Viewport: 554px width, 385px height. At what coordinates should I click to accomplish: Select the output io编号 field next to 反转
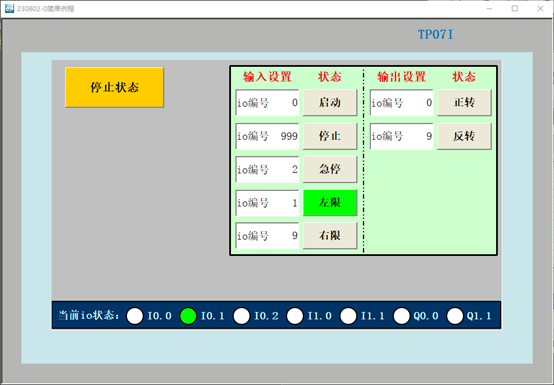(402, 136)
